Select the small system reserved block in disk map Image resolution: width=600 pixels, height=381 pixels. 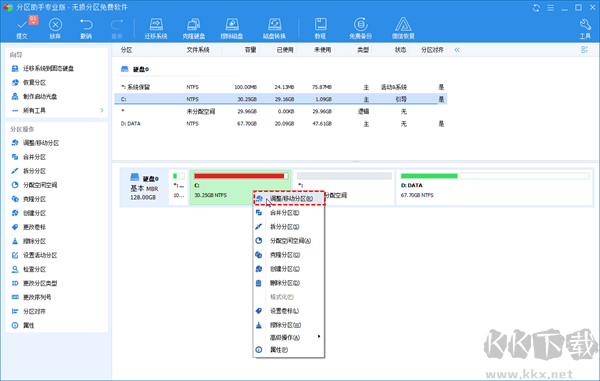pyautogui.click(x=178, y=187)
